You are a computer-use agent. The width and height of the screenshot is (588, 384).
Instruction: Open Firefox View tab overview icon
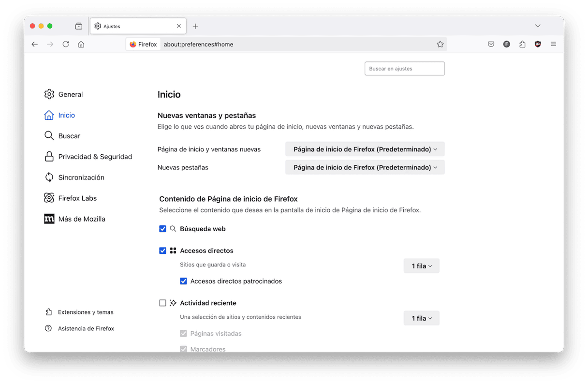pyautogui.click(x=79, y=26)
